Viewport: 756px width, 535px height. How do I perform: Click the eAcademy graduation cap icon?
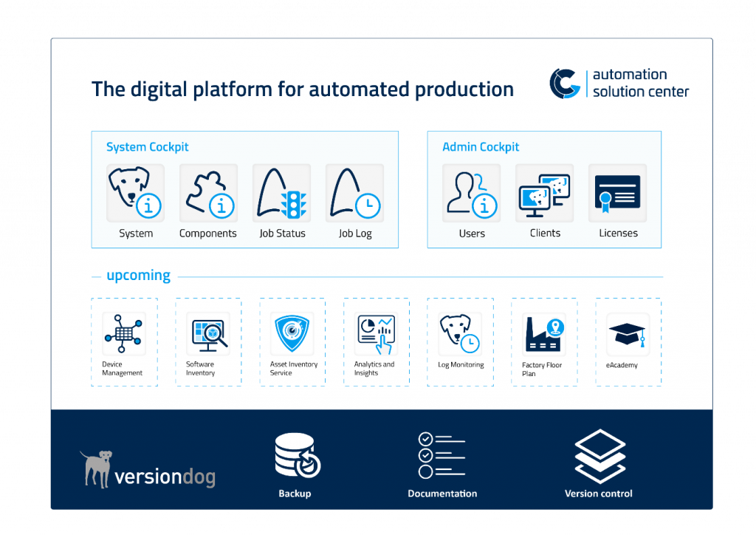628,333
